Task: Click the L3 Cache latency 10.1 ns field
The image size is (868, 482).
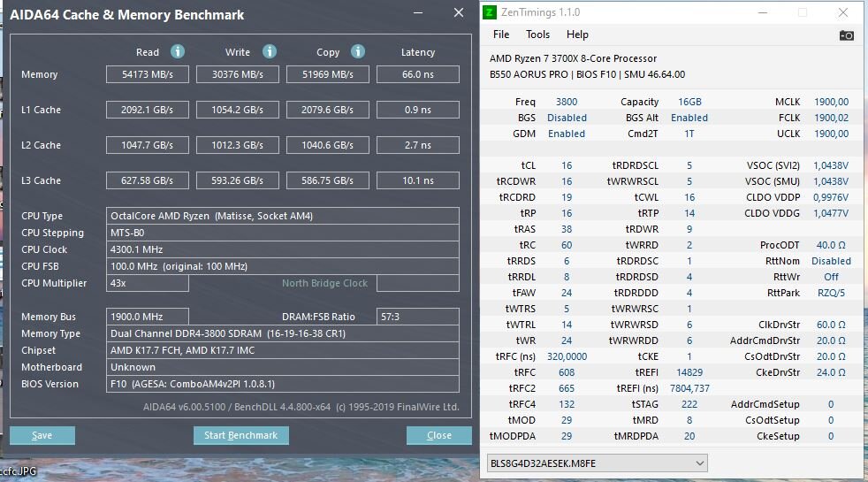Action: coord(418,180)
